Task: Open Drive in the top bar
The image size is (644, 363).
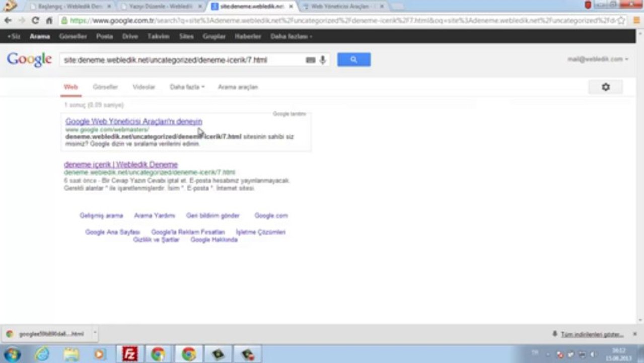Action: click(130, 36)
